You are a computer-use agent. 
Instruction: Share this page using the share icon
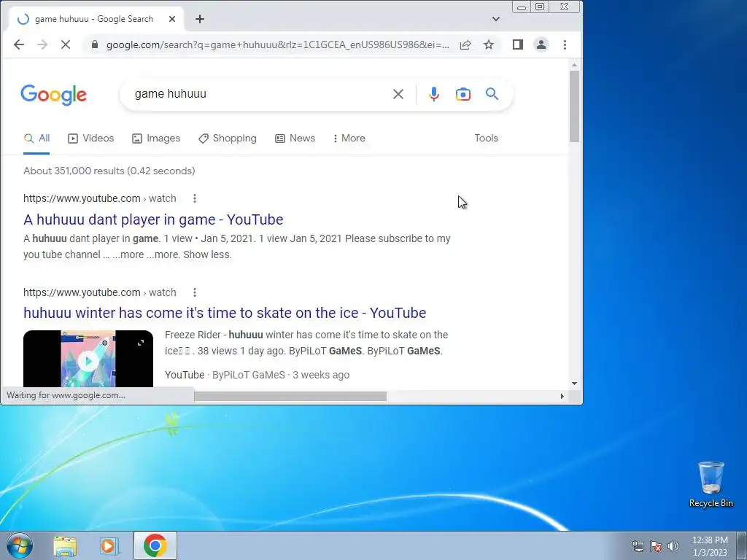tap(465, 44)
